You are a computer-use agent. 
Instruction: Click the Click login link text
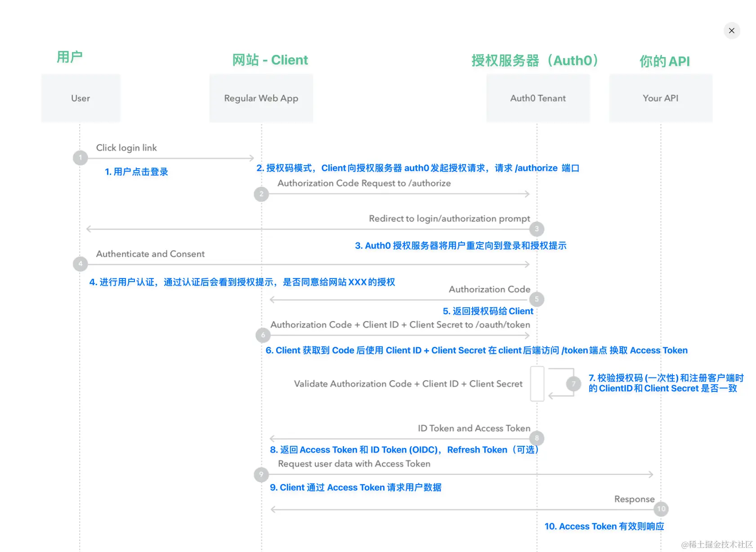pos(127,148)
